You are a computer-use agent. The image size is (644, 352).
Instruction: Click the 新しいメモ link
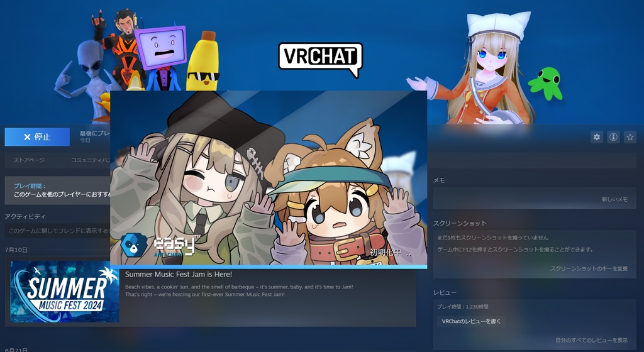point(614,199)
